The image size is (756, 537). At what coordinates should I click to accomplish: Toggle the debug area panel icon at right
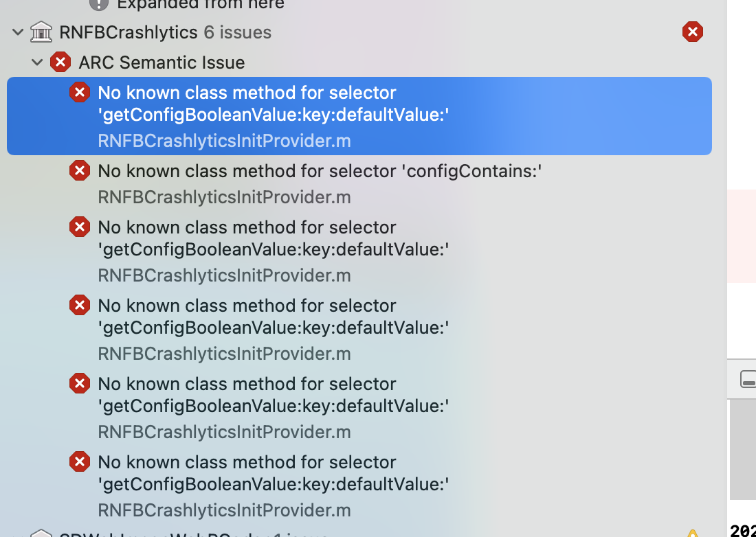tap(748, 379)
